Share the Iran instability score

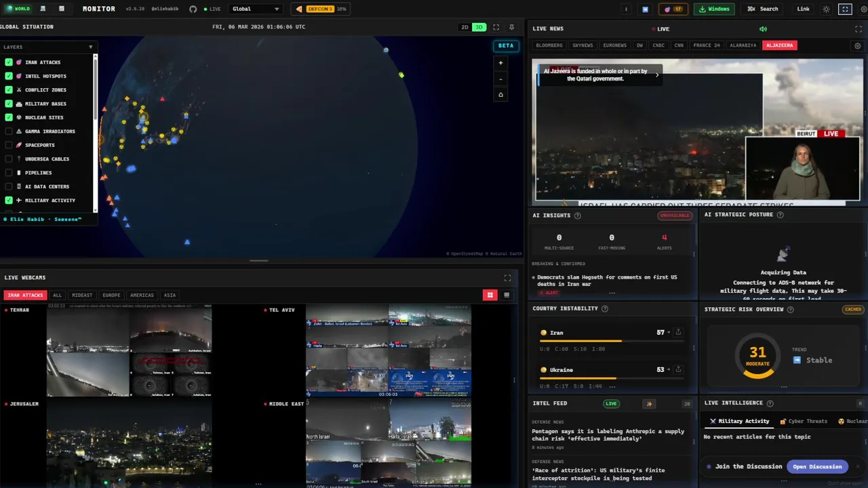pyautogui.click(x=678, y=332)
